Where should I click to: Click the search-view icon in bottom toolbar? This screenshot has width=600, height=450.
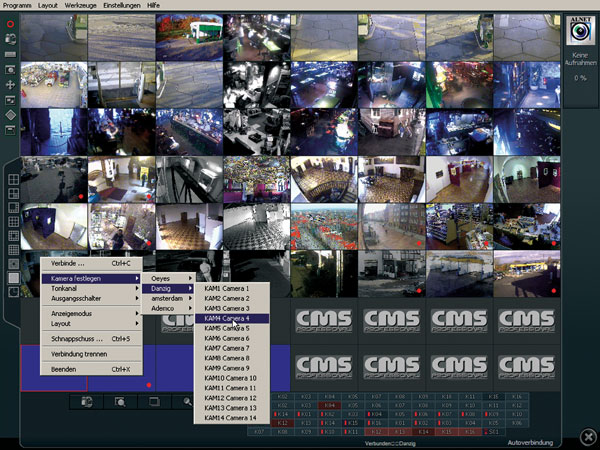pos(120,402)
